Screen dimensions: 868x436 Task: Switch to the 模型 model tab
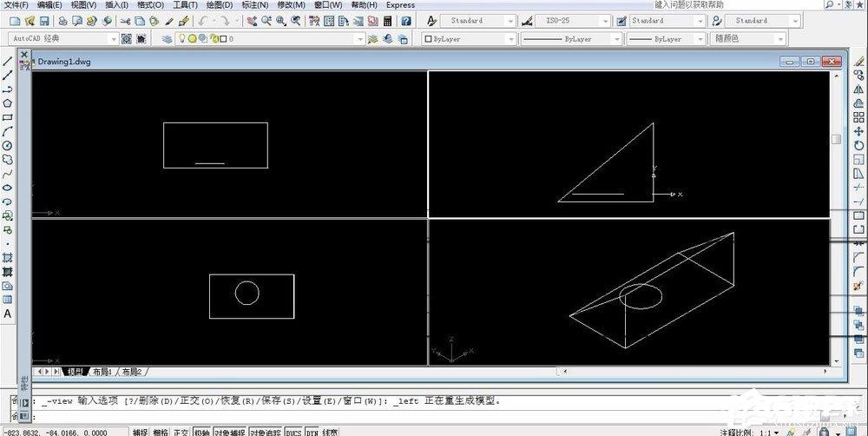coord(76,372)
